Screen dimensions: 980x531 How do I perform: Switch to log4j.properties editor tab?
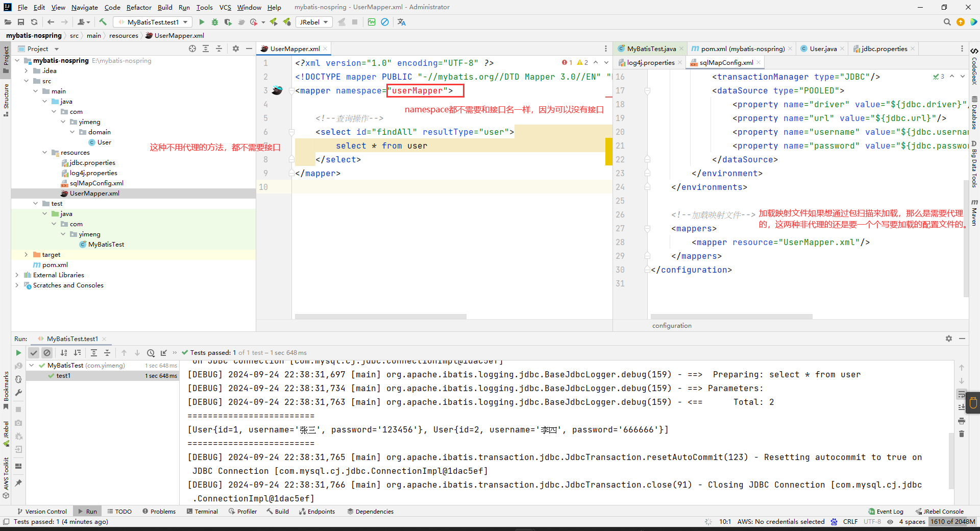(x=650, y=62)
